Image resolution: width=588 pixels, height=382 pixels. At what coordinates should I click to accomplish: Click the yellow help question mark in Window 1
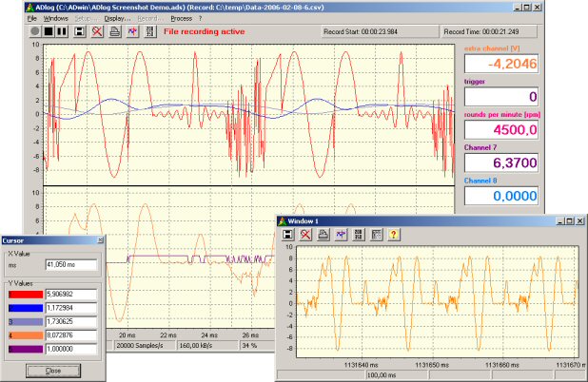(x=392, y=234)
